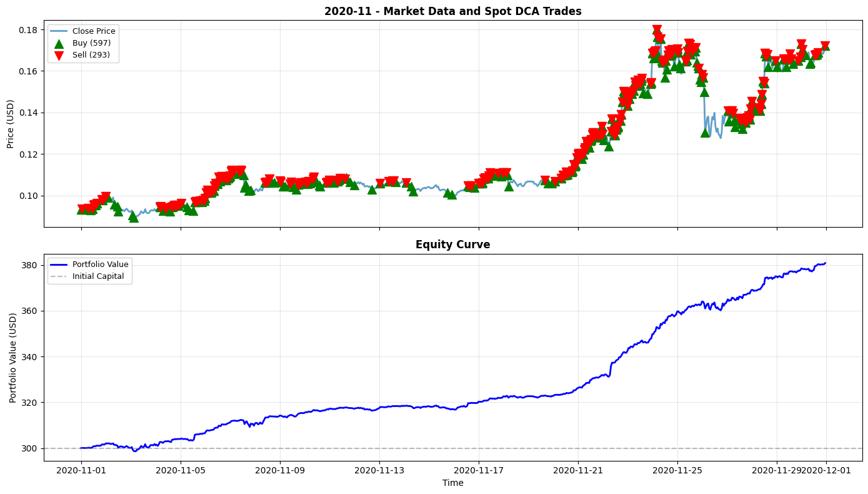868x494 pixels.
Task: Click the "Portfolio Value (USD)" y-axis label
Action: coord(13,358)
